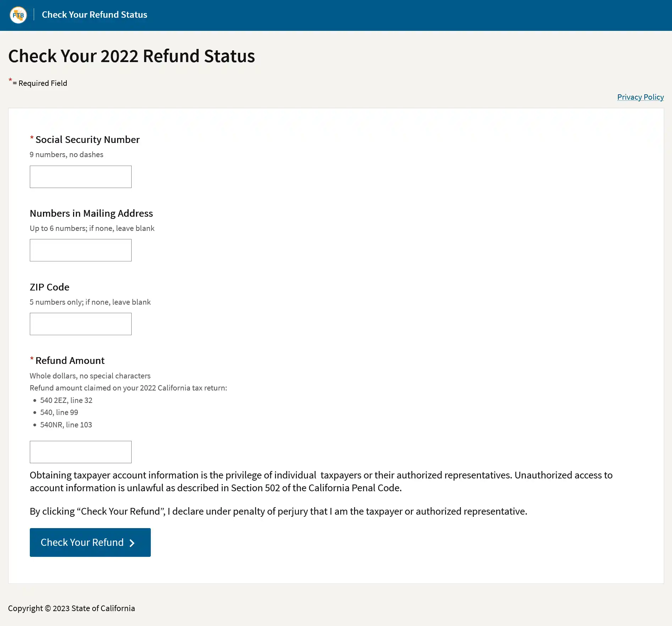
Task: Select the ZIP Code text field
Action: pos(81,324)
